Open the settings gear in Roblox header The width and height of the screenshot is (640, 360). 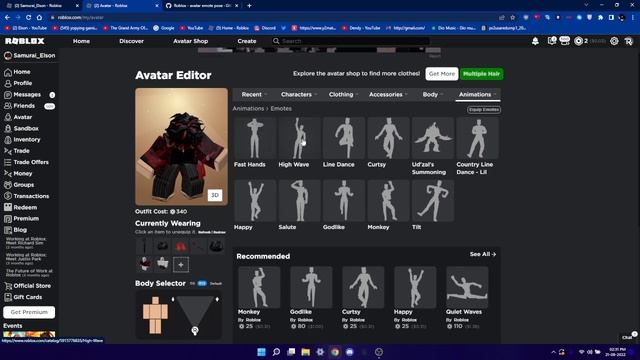pos(614,41)
